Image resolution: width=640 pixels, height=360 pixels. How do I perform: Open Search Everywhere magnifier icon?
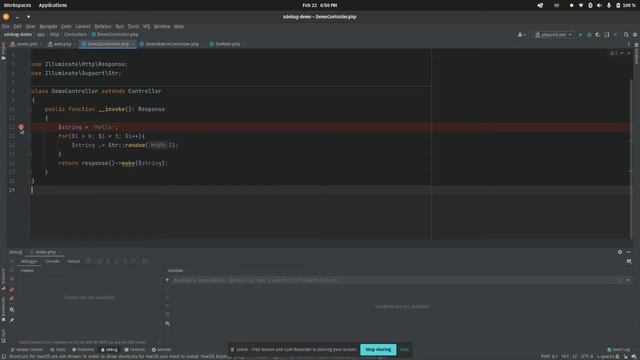(626, 35)
